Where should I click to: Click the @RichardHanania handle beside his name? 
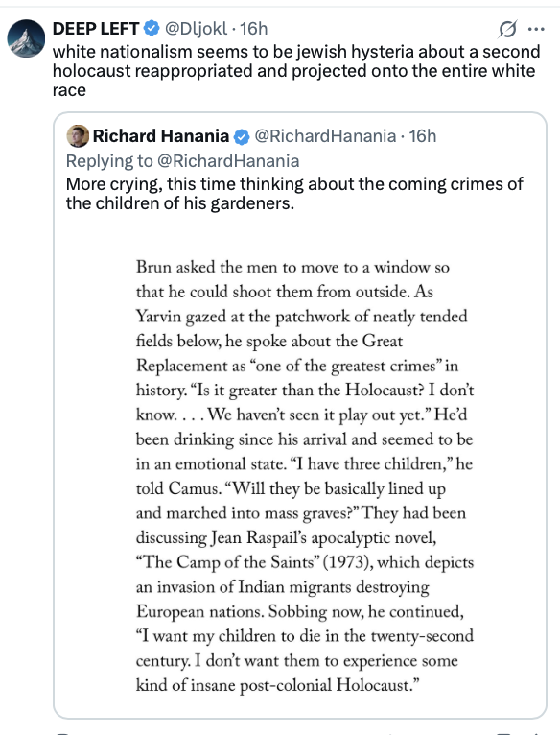click(325, 136)
